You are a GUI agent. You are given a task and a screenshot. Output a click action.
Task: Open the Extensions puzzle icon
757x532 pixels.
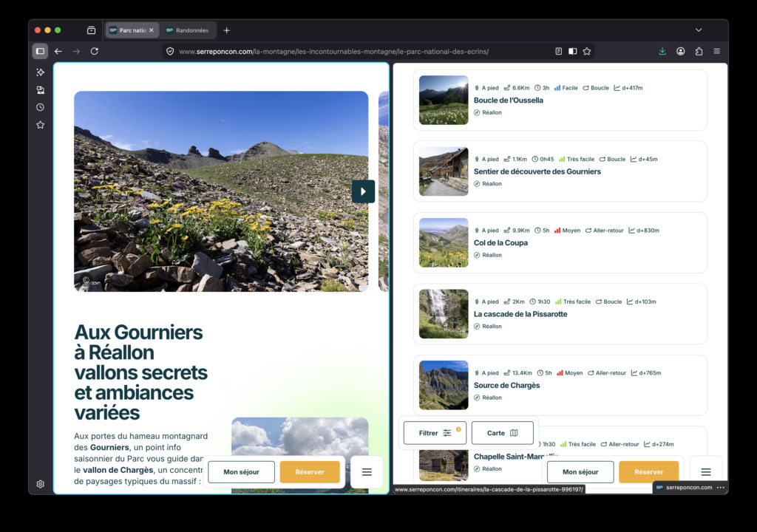(x=699, y=51)
